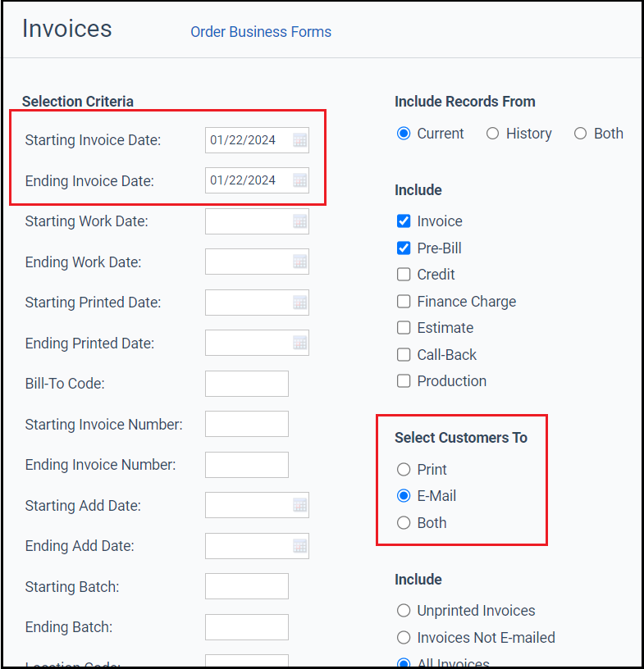Choose Print under Select Customers To
Viewport: 644px width, 669px height.
pyautogui.click(x=403, y=469)
